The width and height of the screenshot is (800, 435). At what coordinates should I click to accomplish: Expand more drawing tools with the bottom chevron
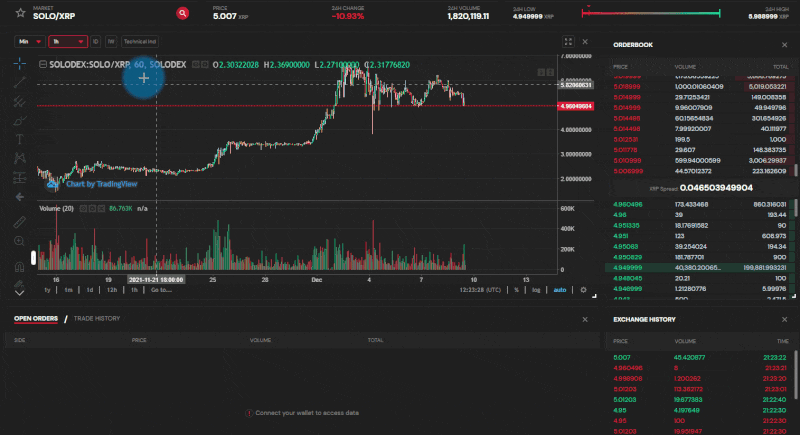[x=19, y=293]
